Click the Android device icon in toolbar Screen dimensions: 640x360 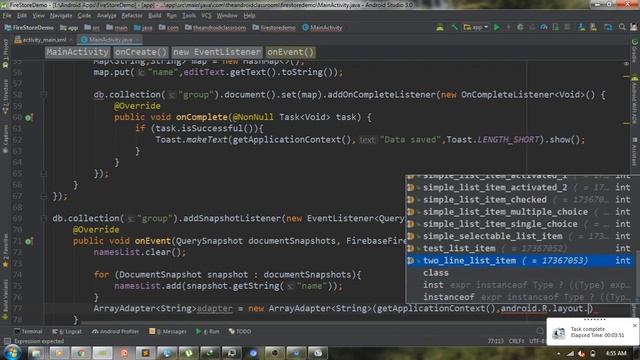point(440,27)
